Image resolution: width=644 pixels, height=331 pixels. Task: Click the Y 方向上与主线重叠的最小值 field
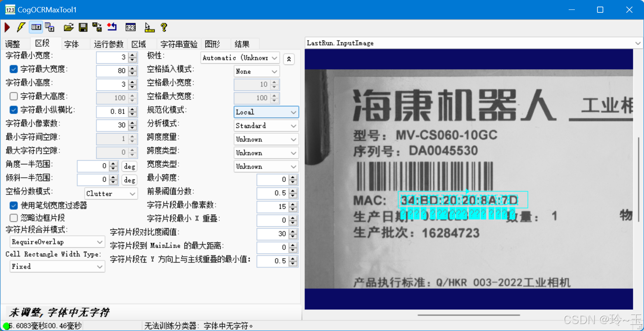tap(272, 261)
